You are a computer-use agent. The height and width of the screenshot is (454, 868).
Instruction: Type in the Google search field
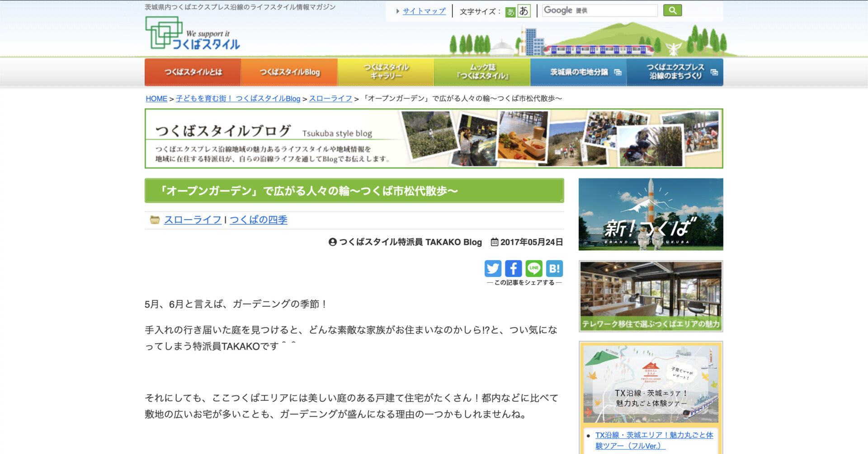(x=599, y=10)
